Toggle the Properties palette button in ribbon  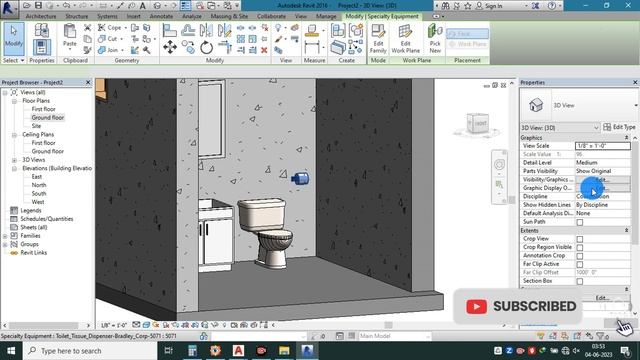(42, 47)
